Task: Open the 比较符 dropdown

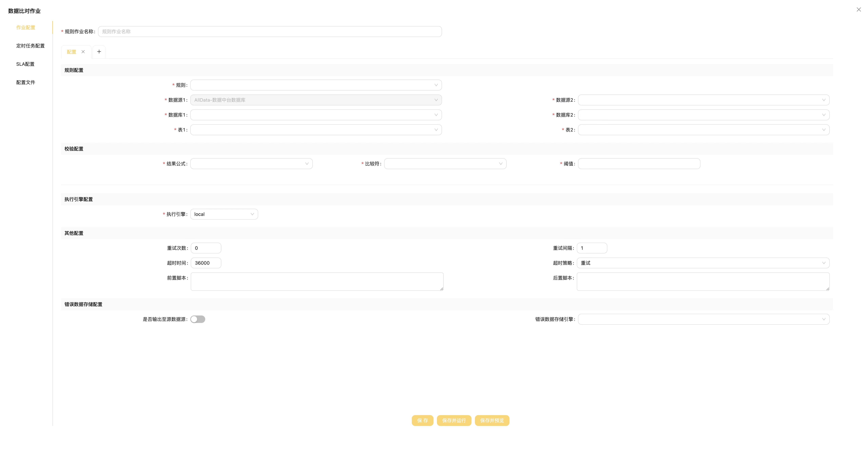Action: pyautogui.click(x=445, y=164)
